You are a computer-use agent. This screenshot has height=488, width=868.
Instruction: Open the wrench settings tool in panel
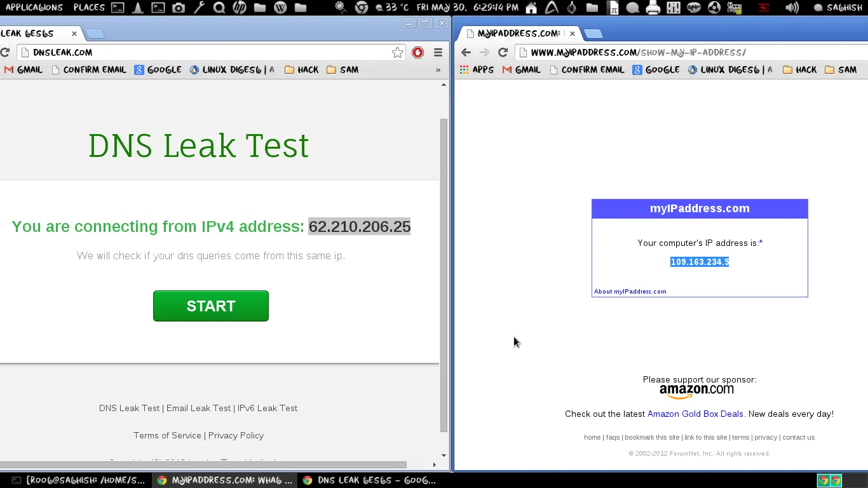click(199, 8)
